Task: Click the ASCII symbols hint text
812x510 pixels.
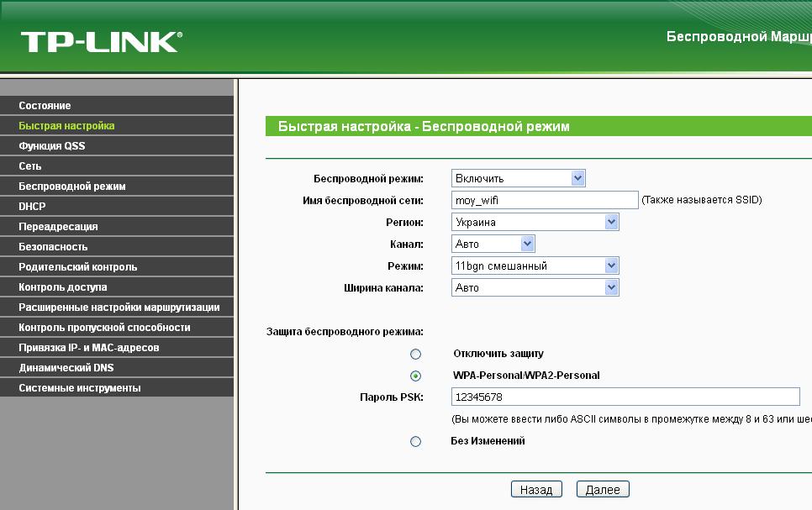Action: [x=632, y=419]
